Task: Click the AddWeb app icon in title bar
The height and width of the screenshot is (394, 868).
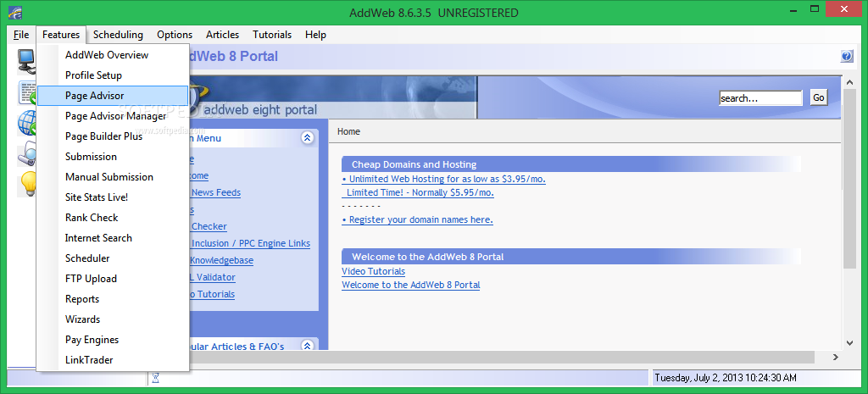Action: (x=15, y=12)
